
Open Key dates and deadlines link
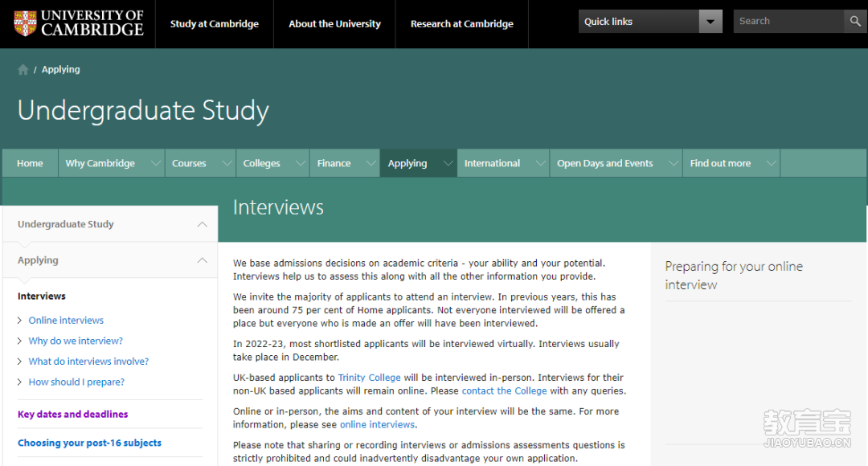coord(72,414)
